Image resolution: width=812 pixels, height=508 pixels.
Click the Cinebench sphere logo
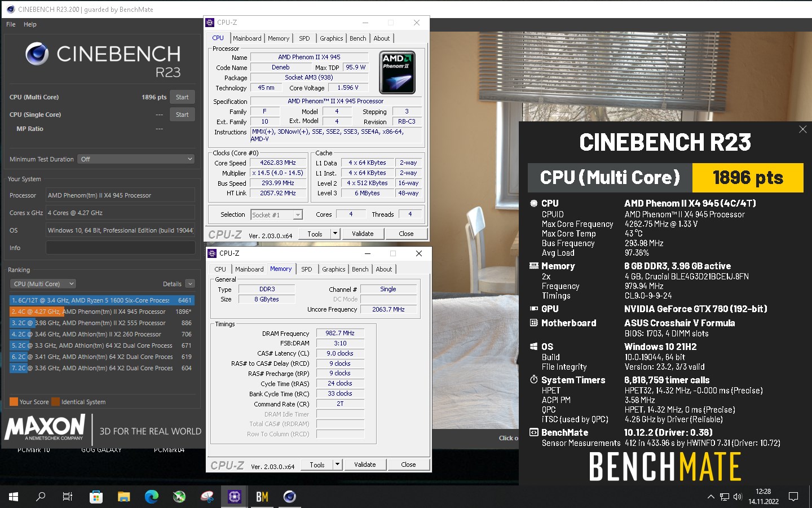(37, 54)
